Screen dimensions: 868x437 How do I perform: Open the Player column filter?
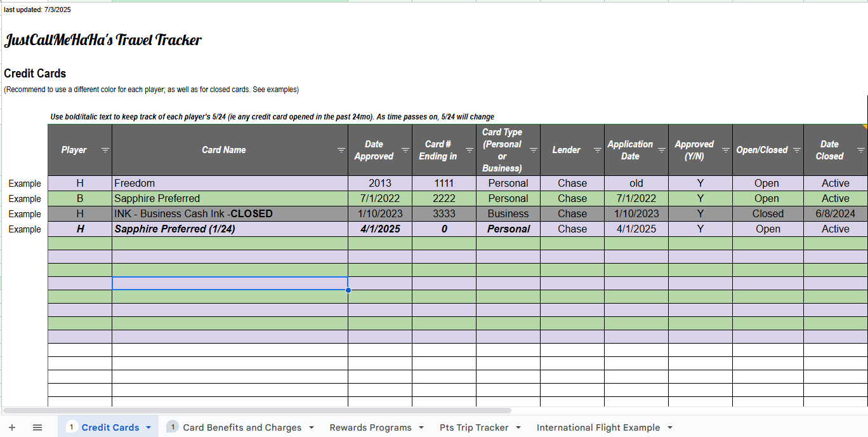tap(105, 150)
